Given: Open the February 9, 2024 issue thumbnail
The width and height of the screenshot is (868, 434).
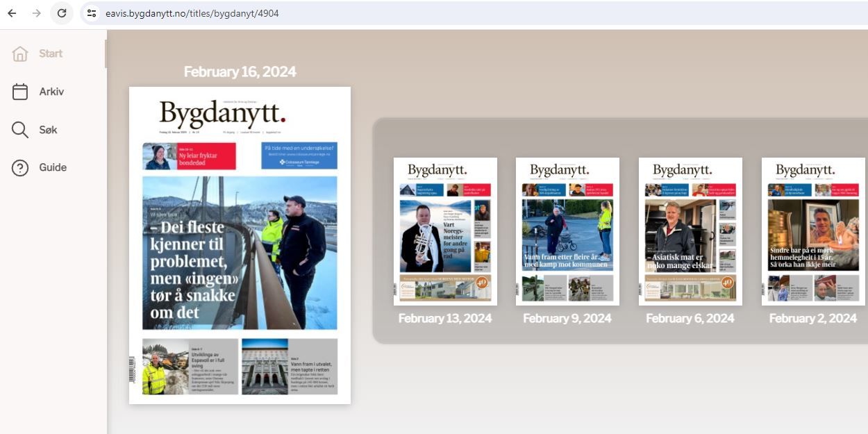Looking at the screenshot, I should 567,231.
